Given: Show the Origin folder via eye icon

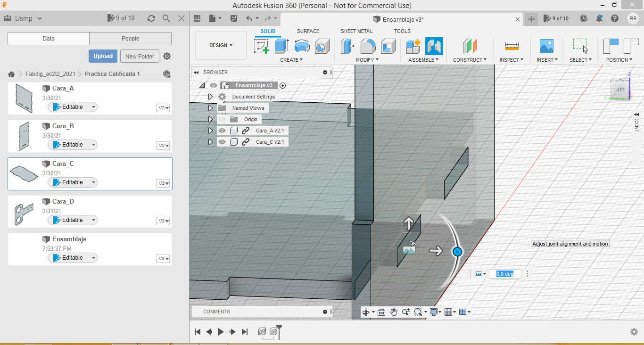Looking at the screenshot, I should click(222, 119).
